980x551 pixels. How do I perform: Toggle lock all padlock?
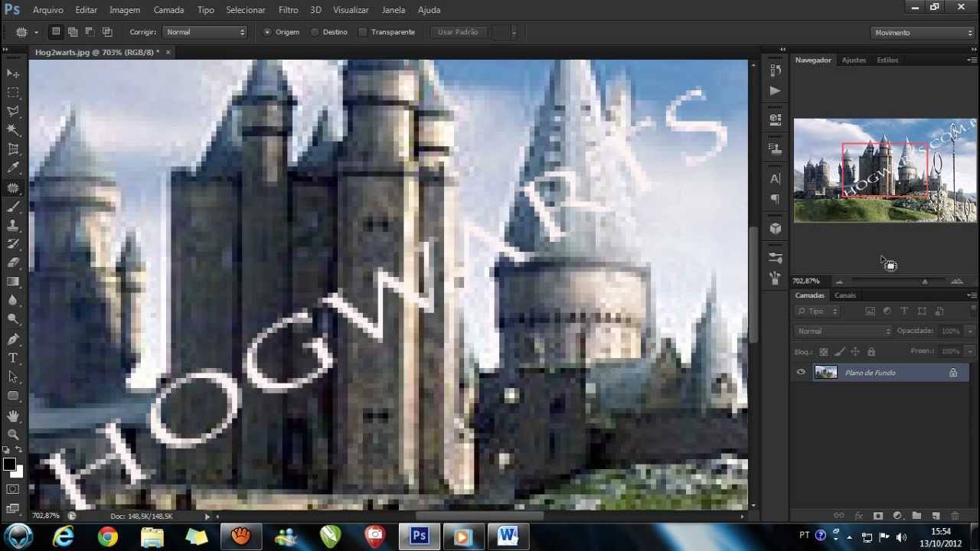pos(871,352)
